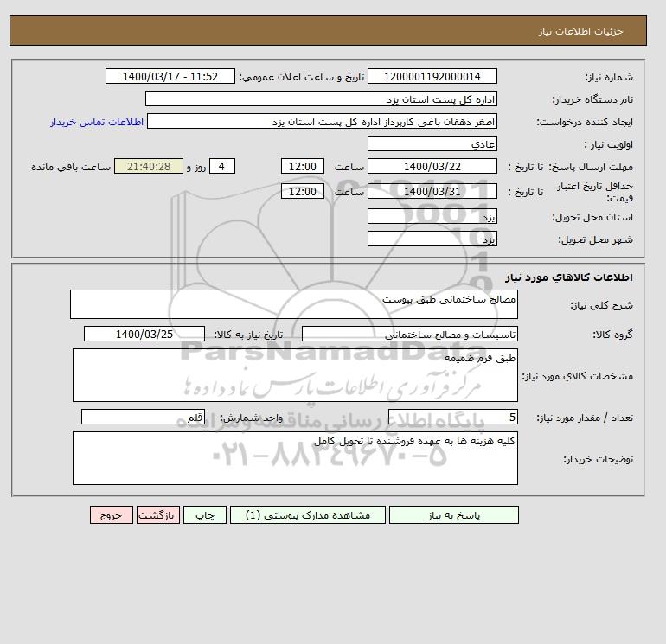The width and height of the screenshot is (666, 644).
Task: Click the quantity field showing 5
Action: 452,417
